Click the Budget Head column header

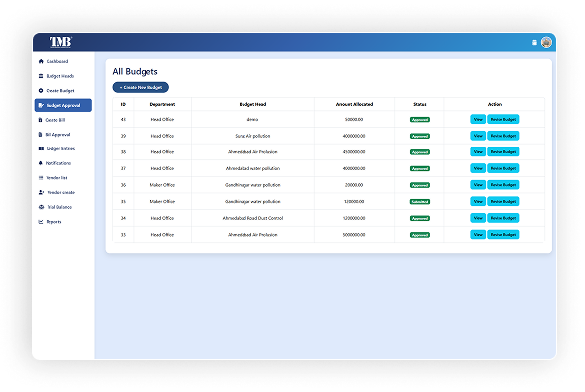point(252,104)
